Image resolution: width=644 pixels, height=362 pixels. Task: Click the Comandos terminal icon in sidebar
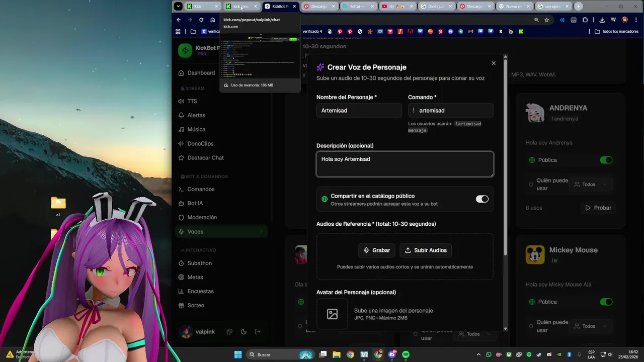click(x=181, y=189)
